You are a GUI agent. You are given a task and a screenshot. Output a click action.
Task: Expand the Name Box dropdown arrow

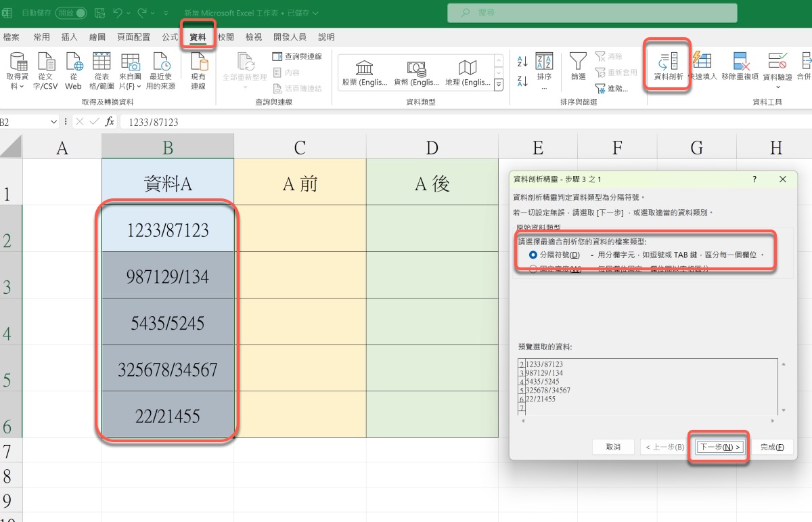click(54, 122)
